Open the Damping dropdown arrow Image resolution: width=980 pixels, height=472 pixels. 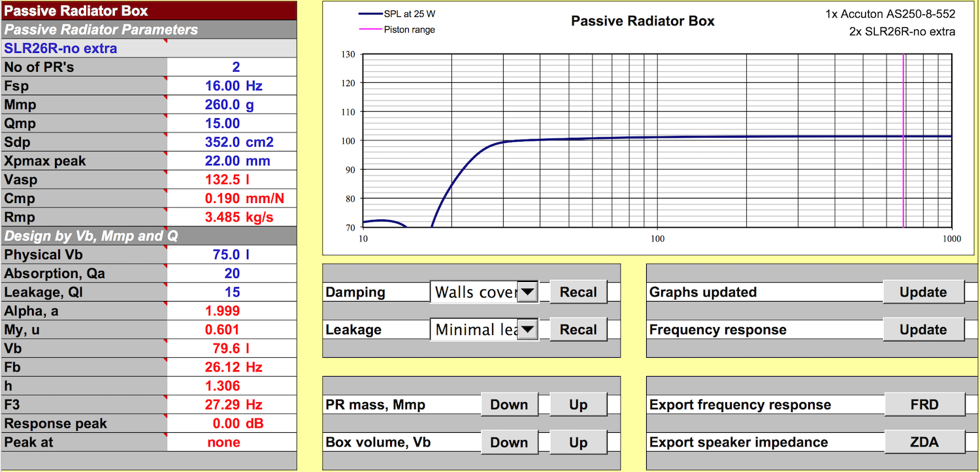[x=528, y=292]
